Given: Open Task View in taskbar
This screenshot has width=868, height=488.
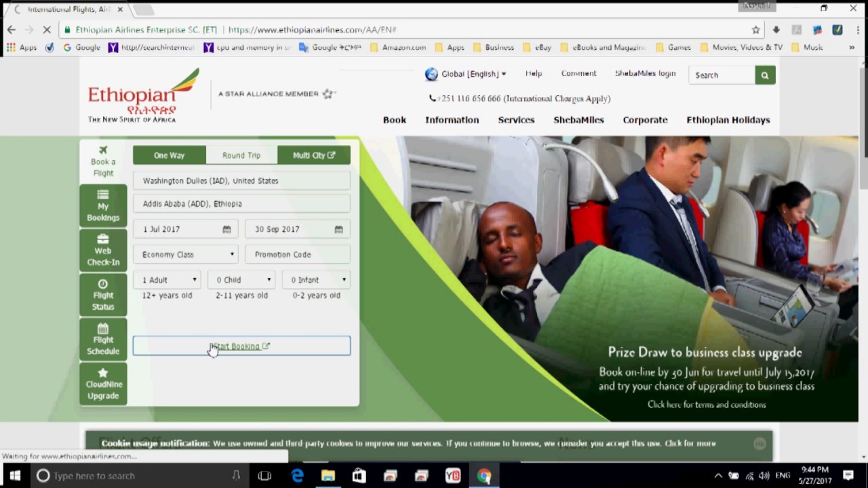Looking at the screenshot, I should click(x=264, y=476).
